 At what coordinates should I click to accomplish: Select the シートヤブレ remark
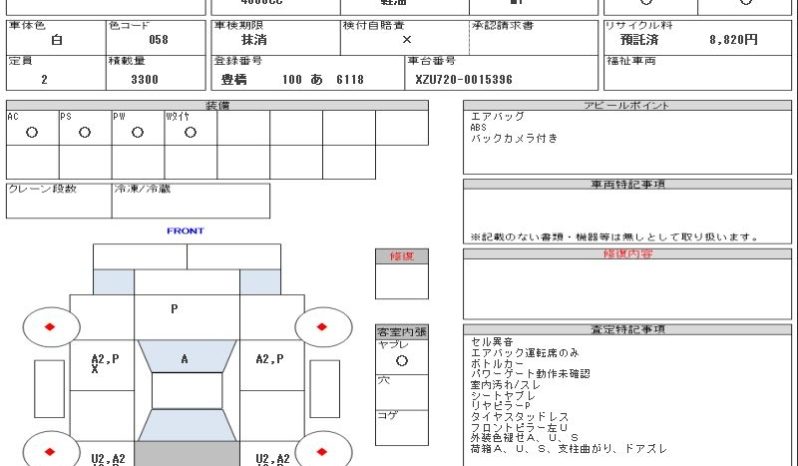503,396
